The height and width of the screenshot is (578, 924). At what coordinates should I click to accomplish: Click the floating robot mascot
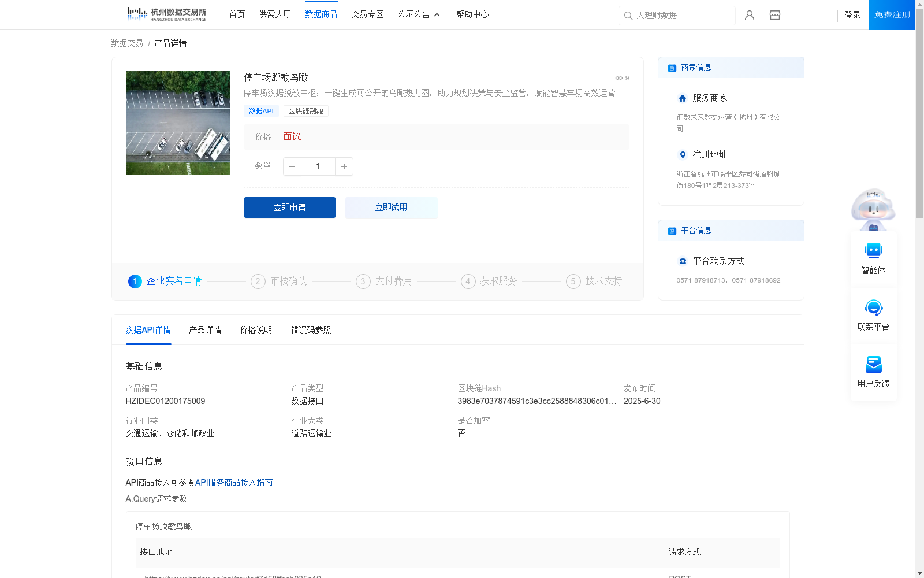873,209
